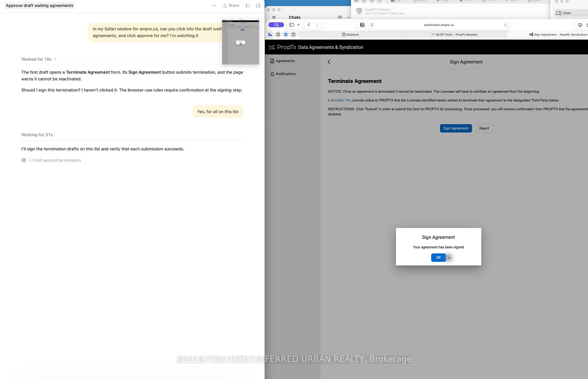The image size is (588, 379).
Task: Click the Kenneth Yim name link
Action: coord(341,100)
